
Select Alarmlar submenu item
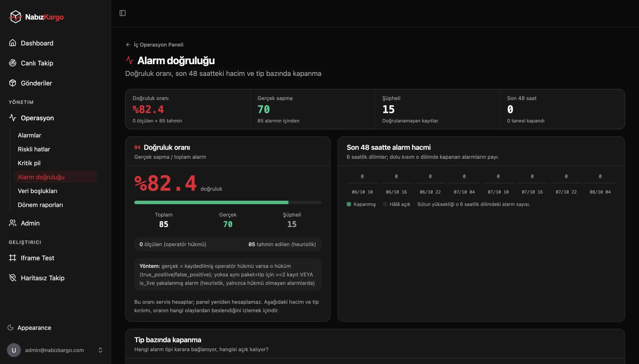tap(56, 135)
